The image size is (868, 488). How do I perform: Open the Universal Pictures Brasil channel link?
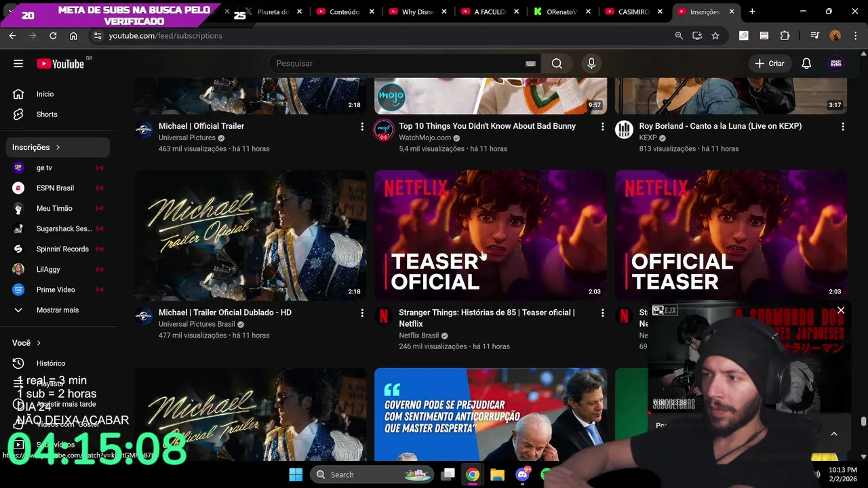click(x=197, y=324)
